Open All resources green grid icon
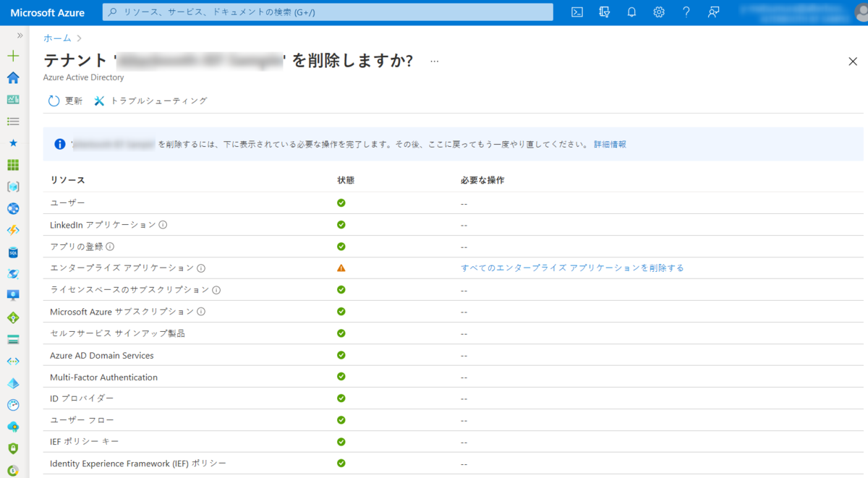The height and width of the screenshot is (478, 868). (13, 165)
